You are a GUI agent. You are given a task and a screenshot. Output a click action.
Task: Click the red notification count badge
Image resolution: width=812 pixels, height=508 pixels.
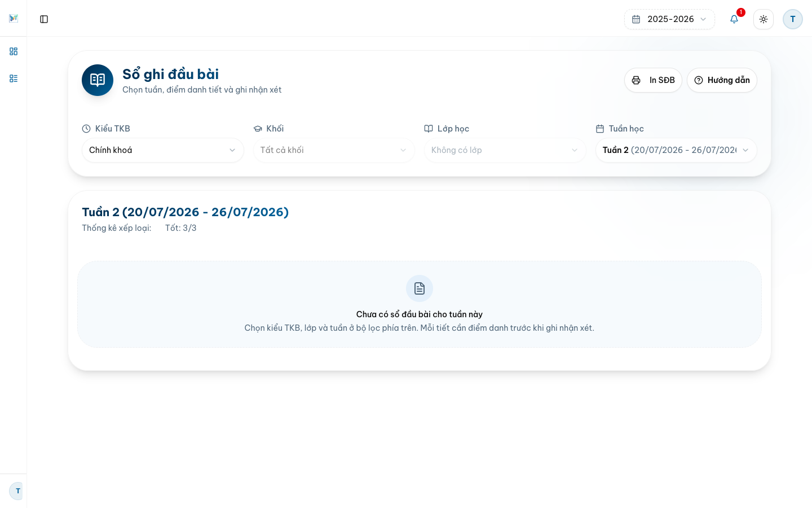coord(741,12)
